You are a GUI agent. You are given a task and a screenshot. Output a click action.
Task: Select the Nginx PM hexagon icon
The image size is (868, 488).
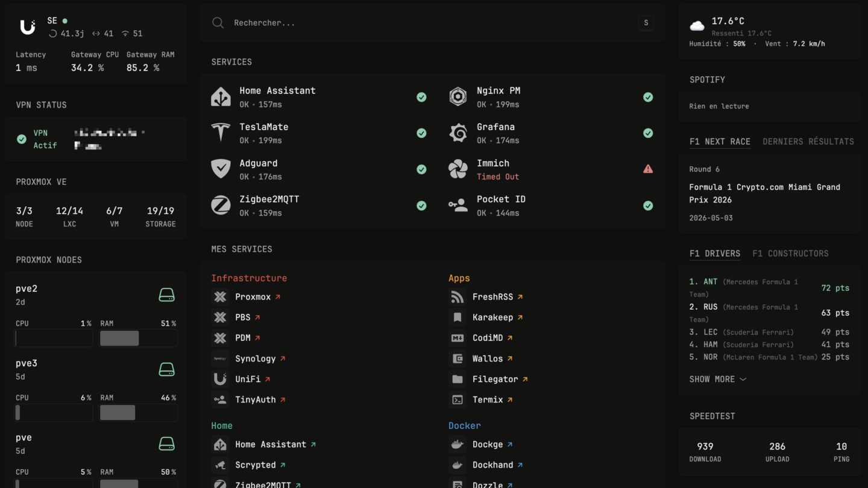click(458, 96)
